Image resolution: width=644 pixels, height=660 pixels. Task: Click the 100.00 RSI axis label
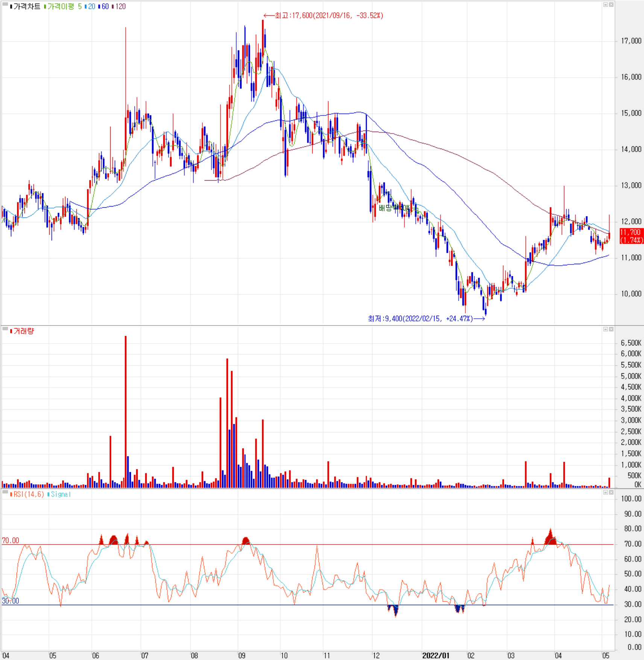point(631,499)
